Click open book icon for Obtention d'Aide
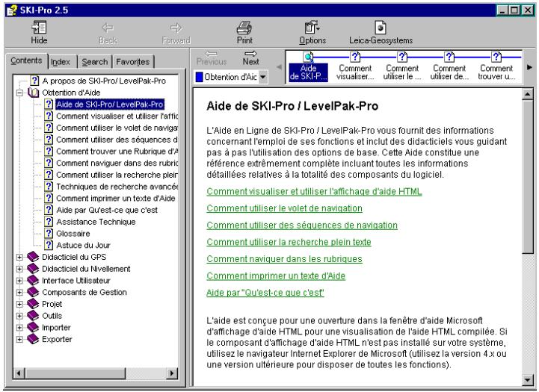The image size is (539, 392). 34,93
